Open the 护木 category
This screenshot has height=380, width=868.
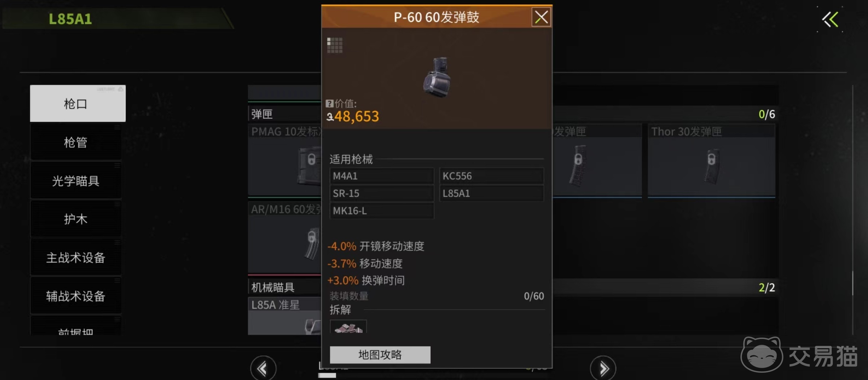pos(76,219)
